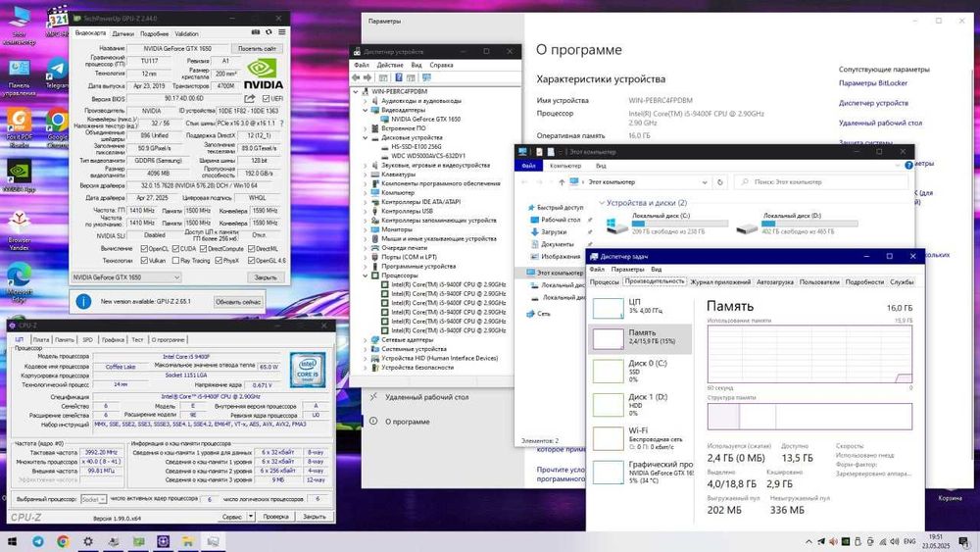Toggle the CUDA checkbox

[x=175, y=249]
